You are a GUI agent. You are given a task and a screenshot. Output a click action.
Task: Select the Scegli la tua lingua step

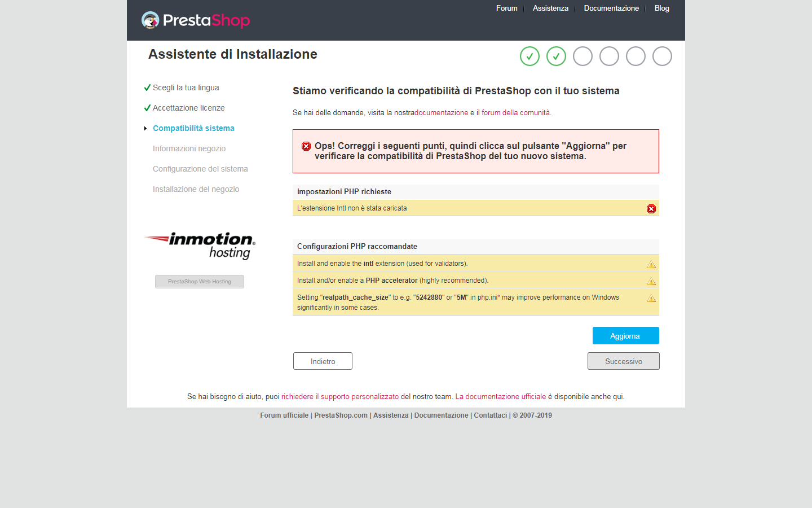click(186, 87)
